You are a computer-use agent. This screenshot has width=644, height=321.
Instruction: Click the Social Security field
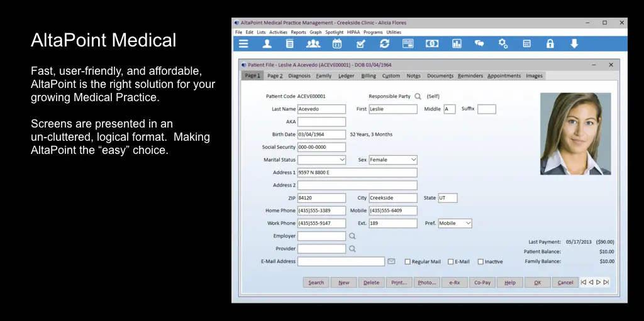321,147
